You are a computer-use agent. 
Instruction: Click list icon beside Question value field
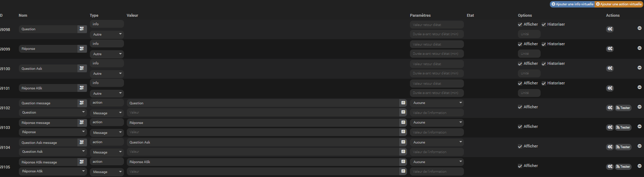pos(403,103)
